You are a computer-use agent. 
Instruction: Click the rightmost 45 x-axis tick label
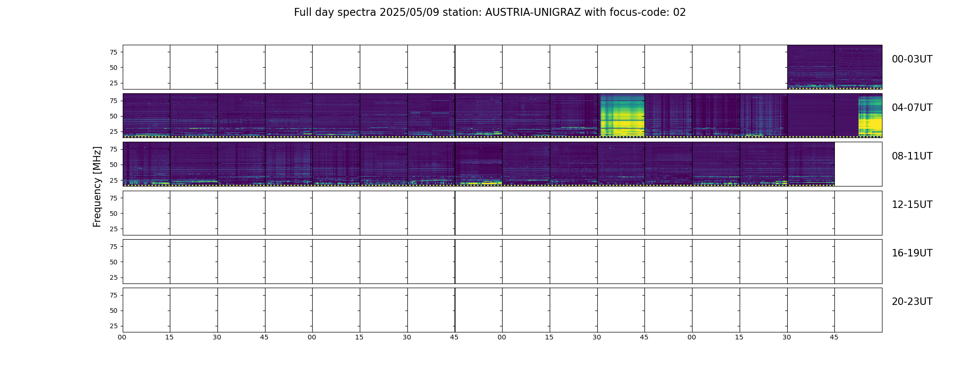click(834, 337)
